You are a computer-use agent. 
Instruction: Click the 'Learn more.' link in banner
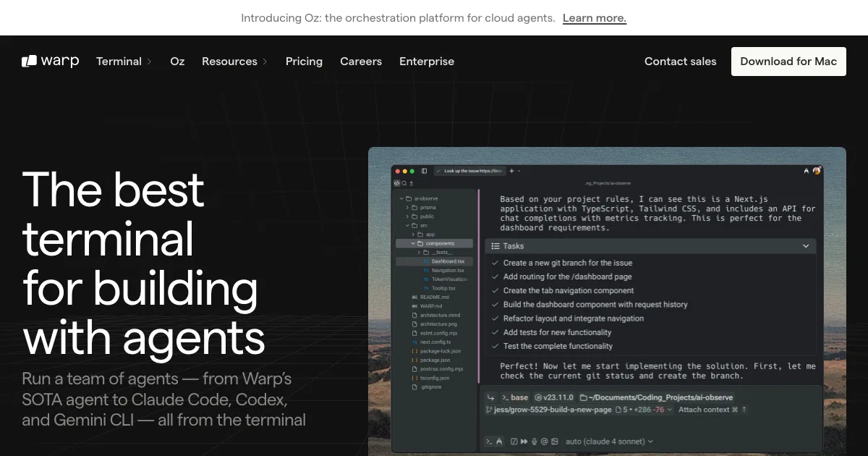pos(594,18)
